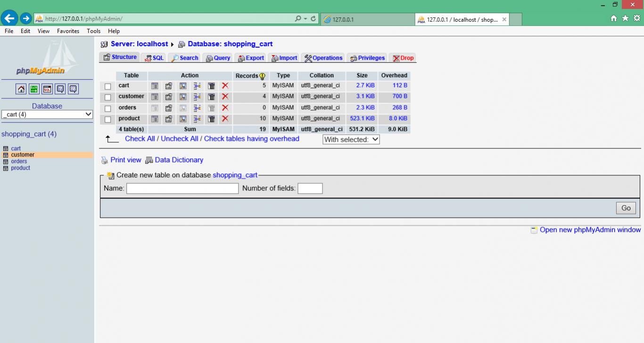Open the Print view link

pos(125,160)
